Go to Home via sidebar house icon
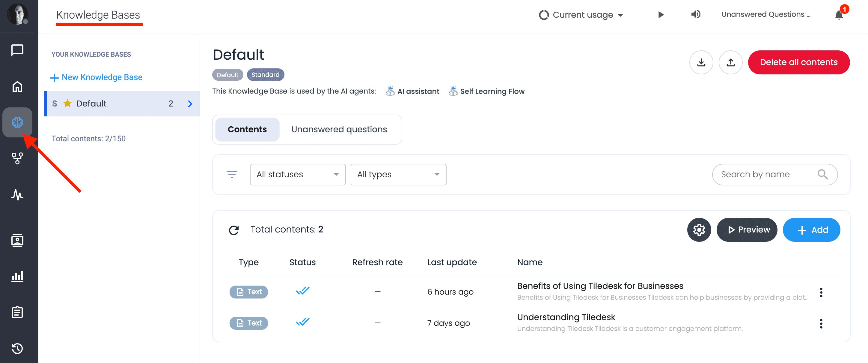868x363 pixels. 17,86
